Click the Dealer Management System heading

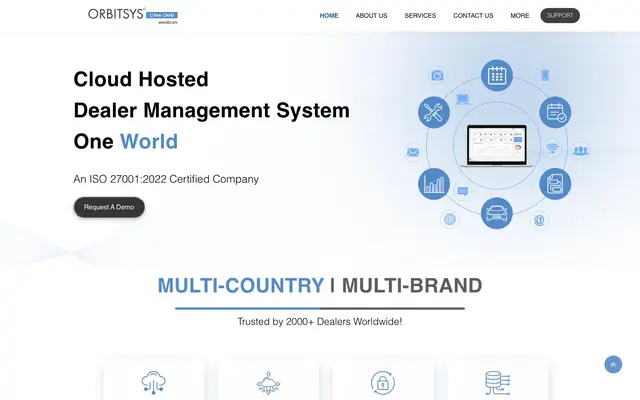tap(211, 110)
